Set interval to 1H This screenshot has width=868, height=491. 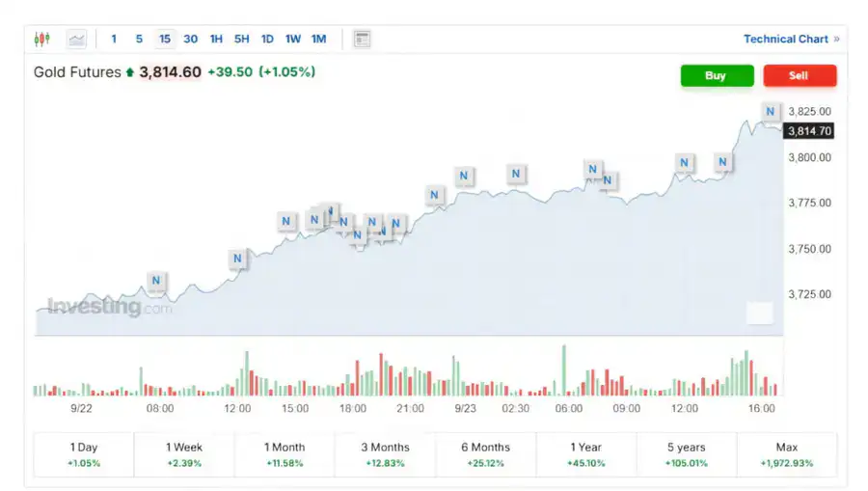pyautogui.click(x=216, y=40)
